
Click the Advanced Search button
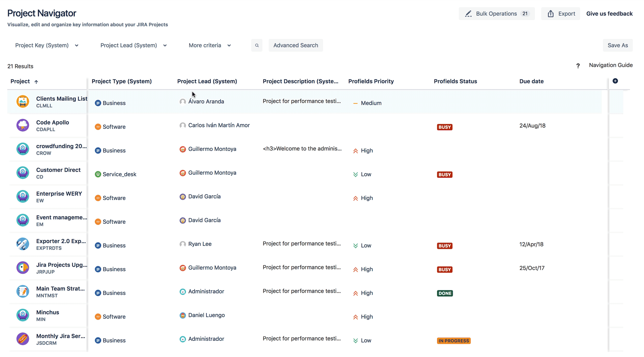[x=296, y=45]
